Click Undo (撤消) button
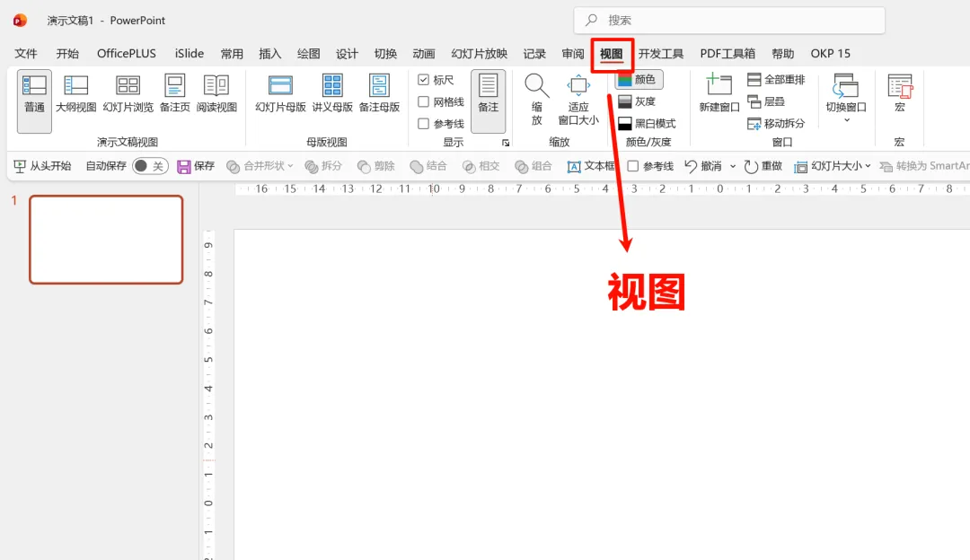This screenshot has width=970, height=560. coord(703,166)
